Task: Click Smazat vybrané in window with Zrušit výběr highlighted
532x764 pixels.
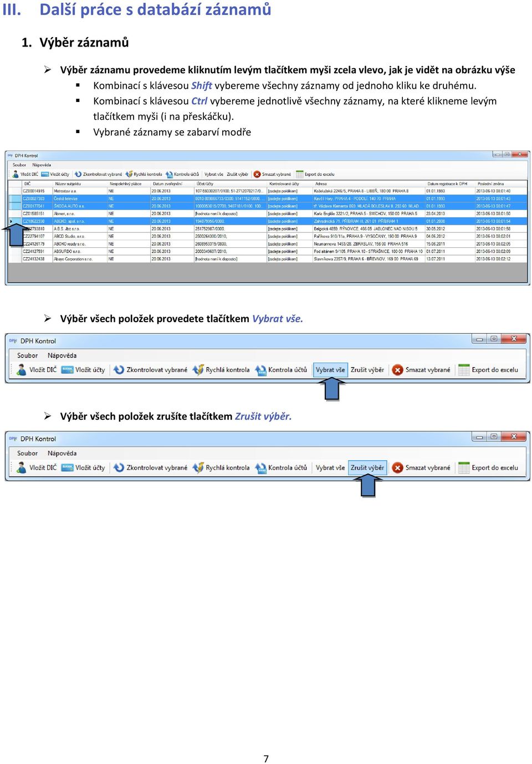Action: 421,467
